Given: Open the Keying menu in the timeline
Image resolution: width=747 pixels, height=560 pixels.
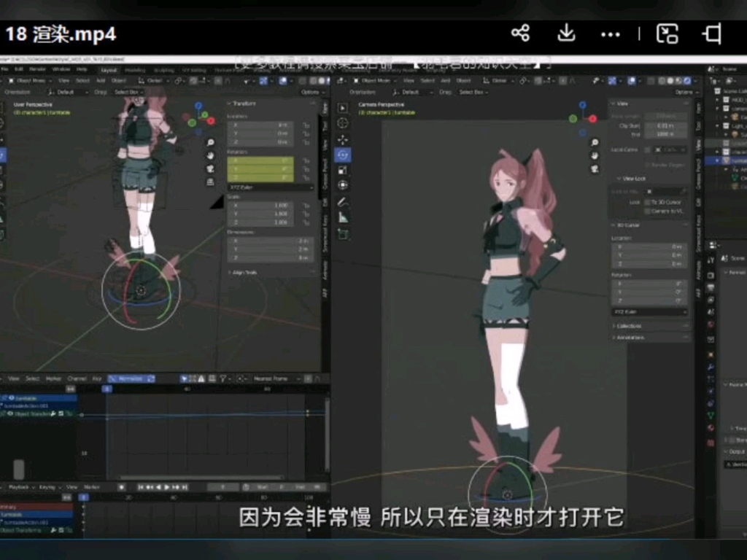Looking at the screenshot, I should tap(49, 487).
